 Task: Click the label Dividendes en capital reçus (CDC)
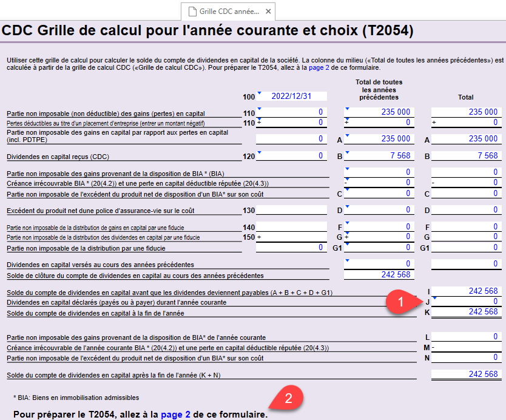click(58, 157)
